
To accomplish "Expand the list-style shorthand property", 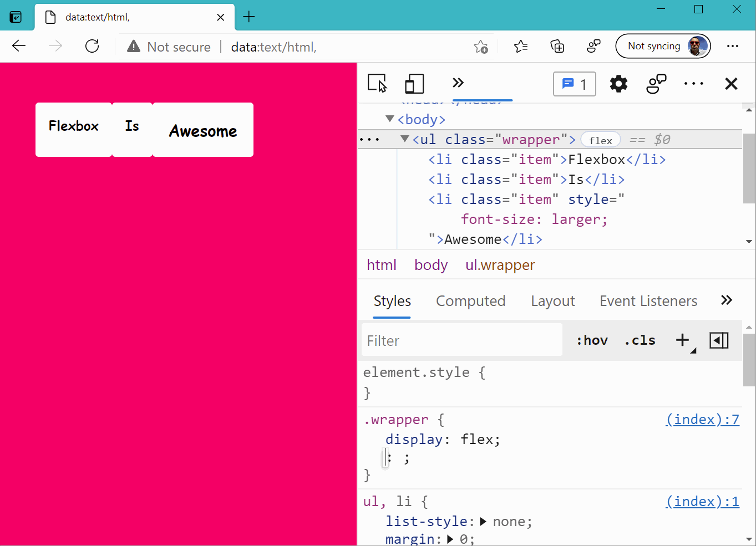I will [x=483, y=522].
